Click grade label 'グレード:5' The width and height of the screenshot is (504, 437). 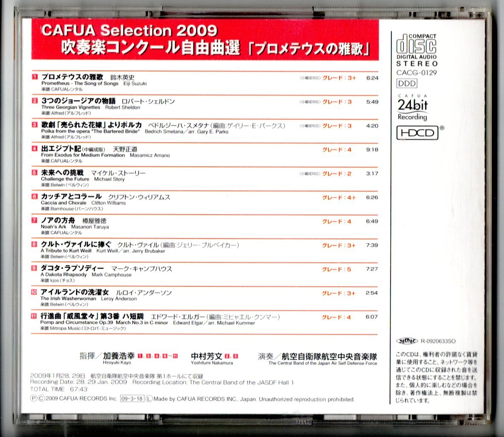click(337, 270)
